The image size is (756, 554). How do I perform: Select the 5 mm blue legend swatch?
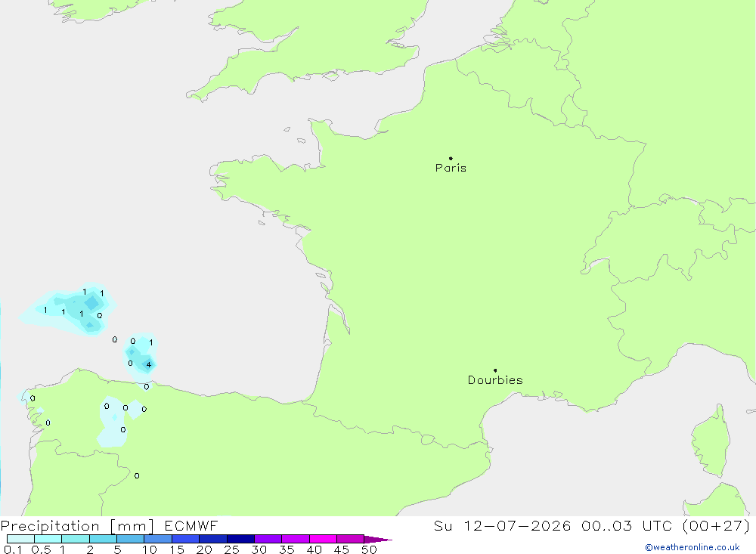pos(130,539)
